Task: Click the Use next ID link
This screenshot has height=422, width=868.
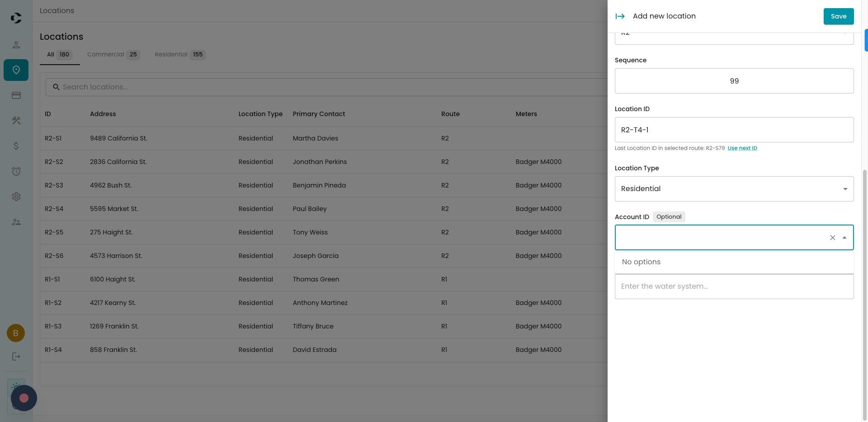Action: 742,148
